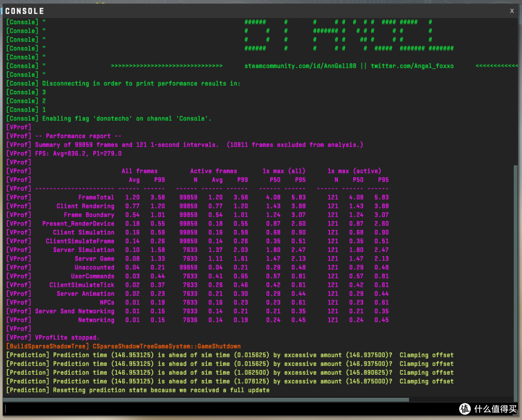Click the CSparseShadowTreeGameSystem::GameShutdown line
The image size is (522, 420).
124,346
